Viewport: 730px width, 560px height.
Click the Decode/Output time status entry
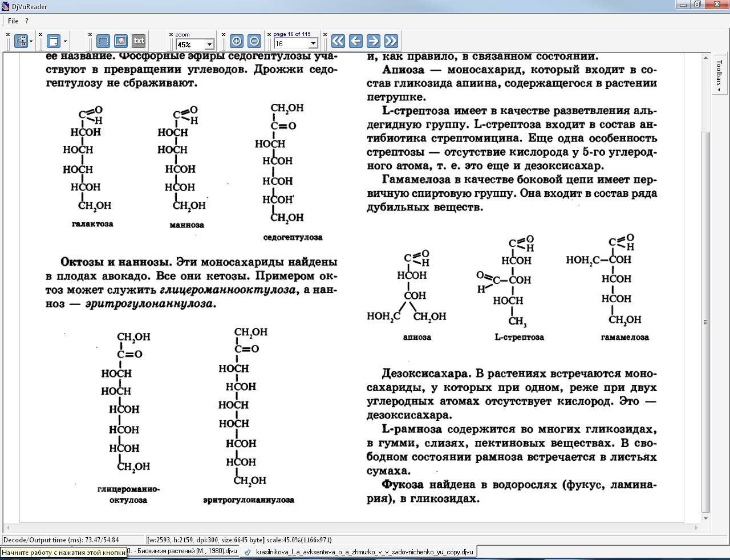60,540
